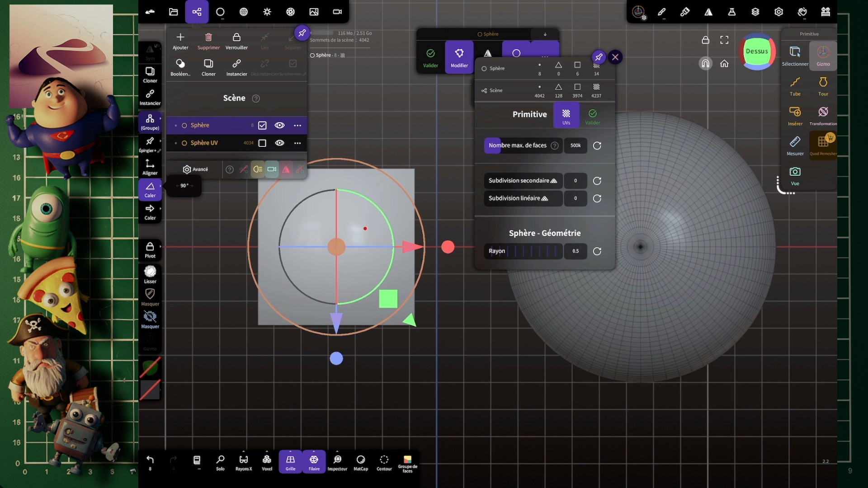Uncheck the Sphère selection checkbox
The image size is (868, 488).
[x=262, y=126]
